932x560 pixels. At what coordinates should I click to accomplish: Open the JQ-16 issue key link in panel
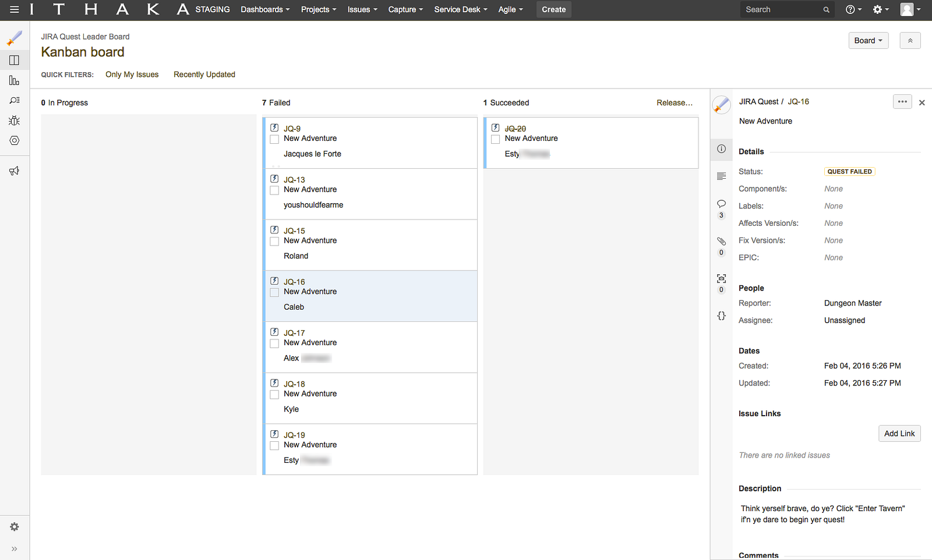coord(799,101)
